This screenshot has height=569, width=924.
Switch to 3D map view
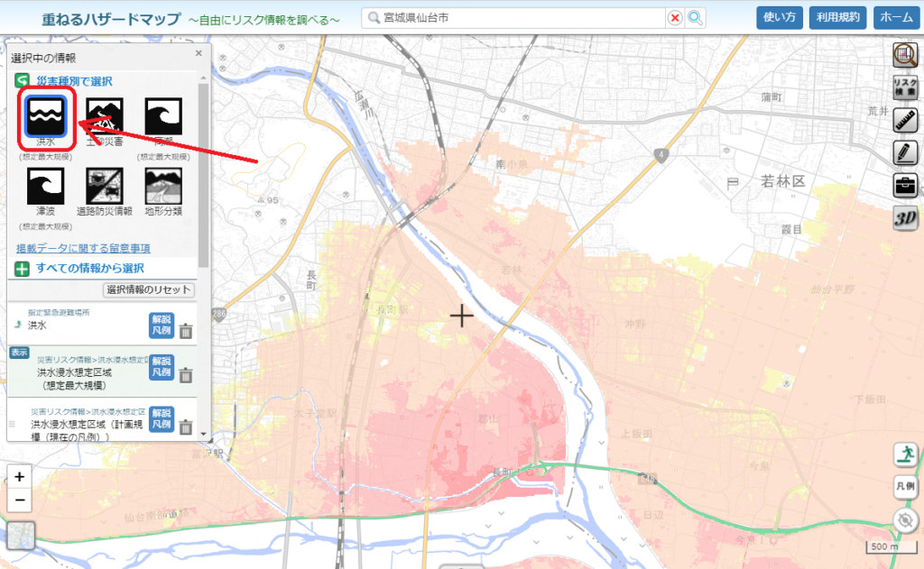pos(905,218)
